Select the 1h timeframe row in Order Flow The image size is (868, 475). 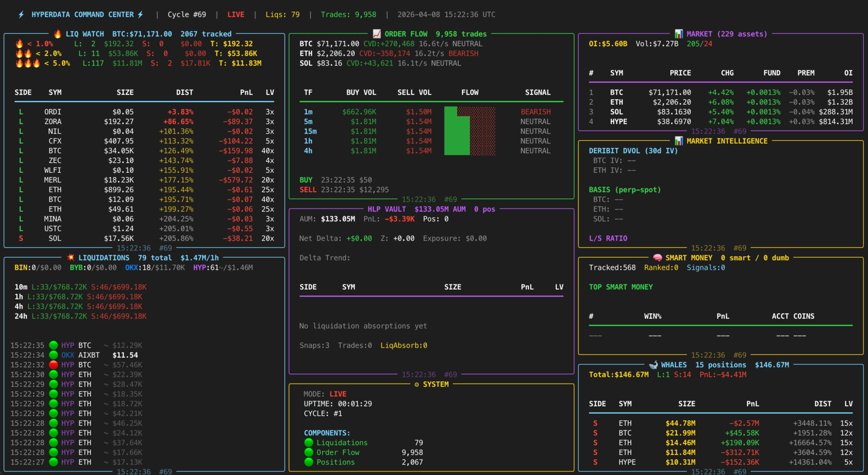431,141
